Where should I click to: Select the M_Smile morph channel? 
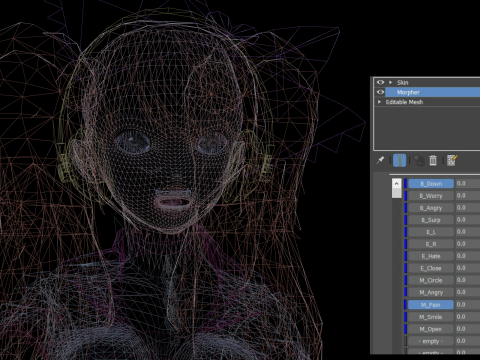(431, 317)
